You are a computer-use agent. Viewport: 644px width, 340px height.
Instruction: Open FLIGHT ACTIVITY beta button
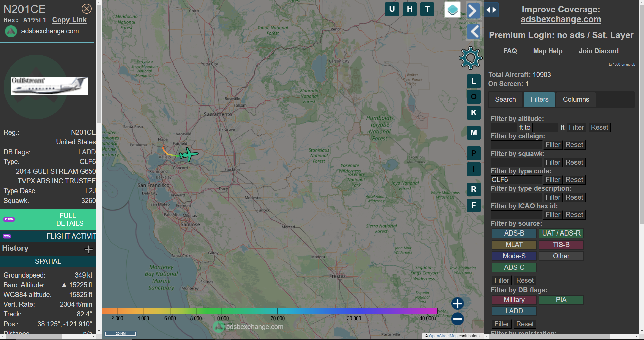point(48,236)
